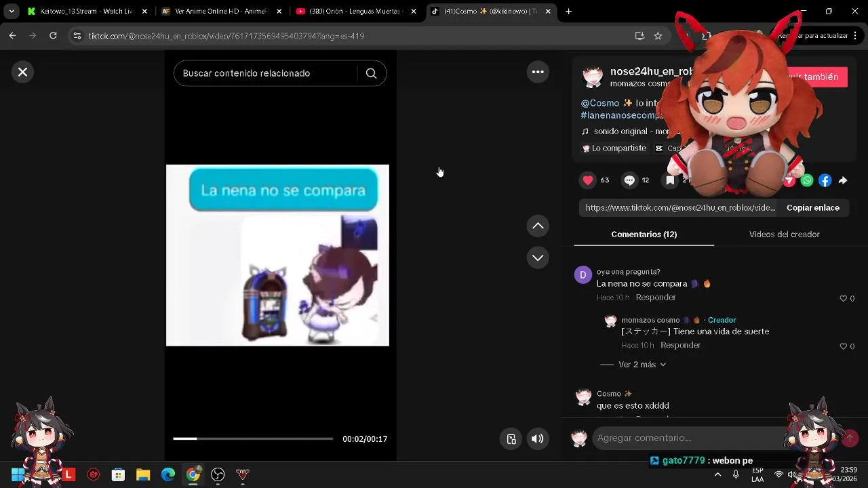
Task: Open the tab search dropdown arrow
Action: coord(12,12)
